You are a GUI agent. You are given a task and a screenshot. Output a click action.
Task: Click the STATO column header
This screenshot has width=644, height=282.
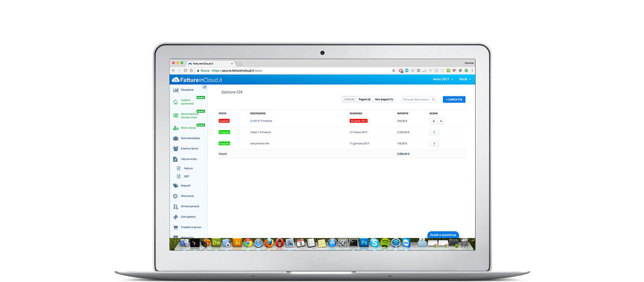click(222, 113)
